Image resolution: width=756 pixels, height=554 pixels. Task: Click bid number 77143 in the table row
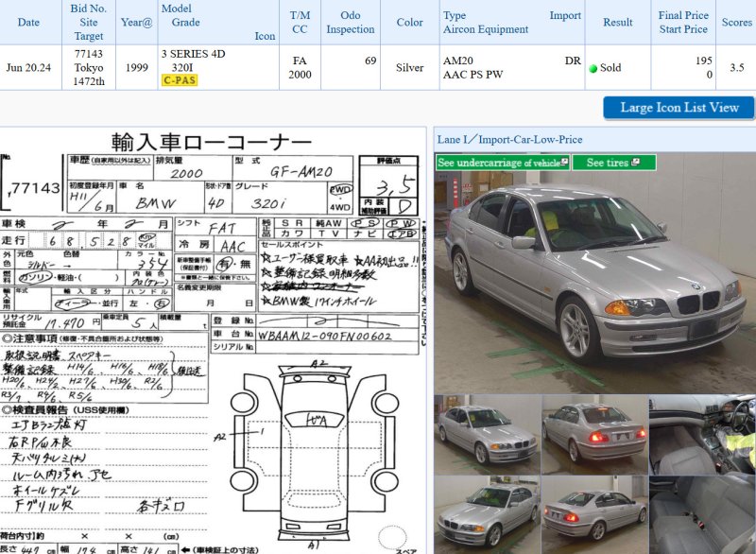(89, 54)
